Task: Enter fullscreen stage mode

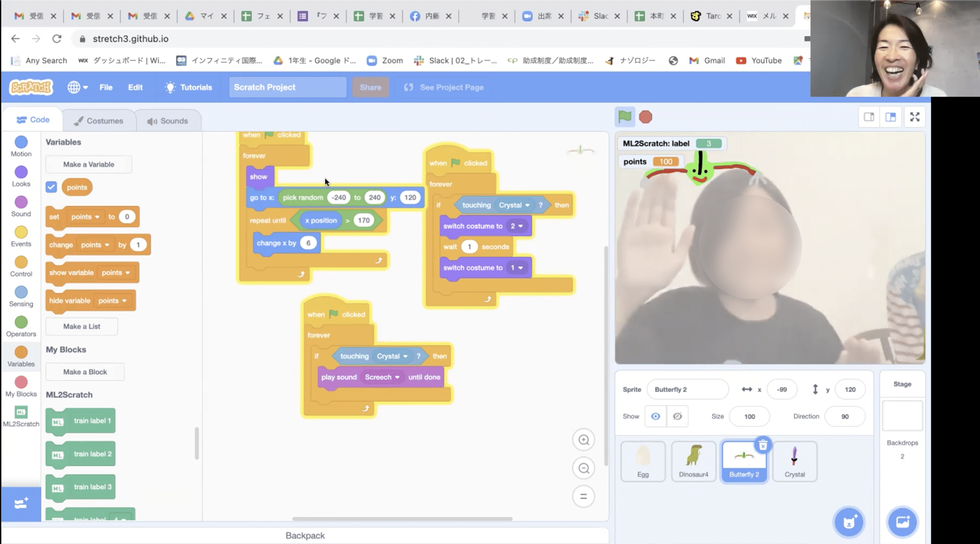Action: 915,117
